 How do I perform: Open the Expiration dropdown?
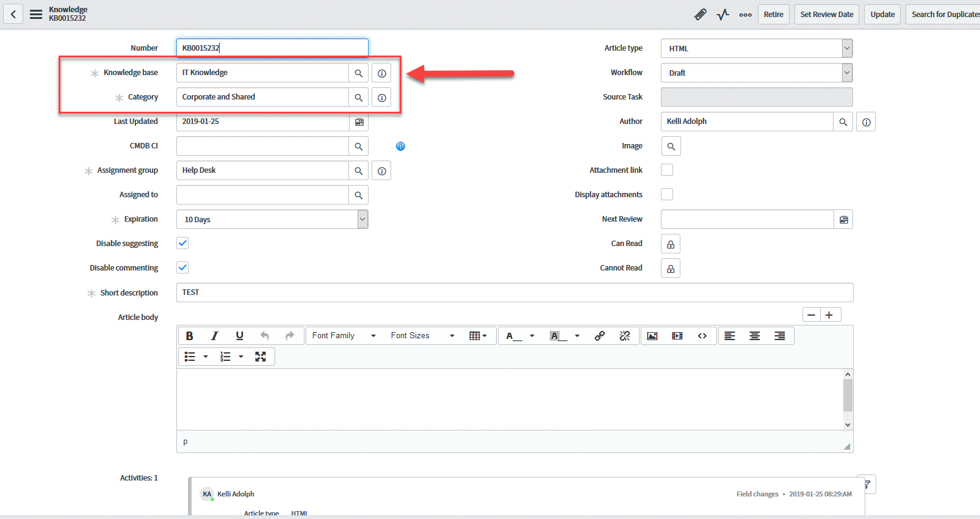272,219
